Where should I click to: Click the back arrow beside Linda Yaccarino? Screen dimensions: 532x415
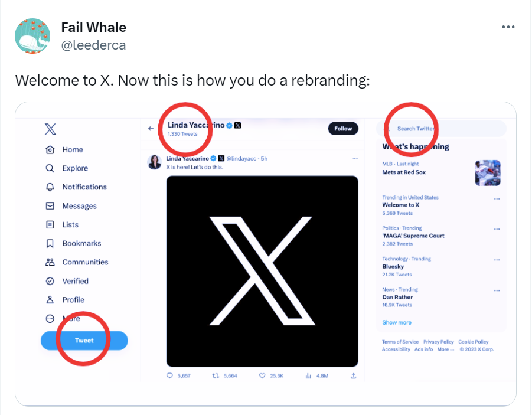point(151,129)
